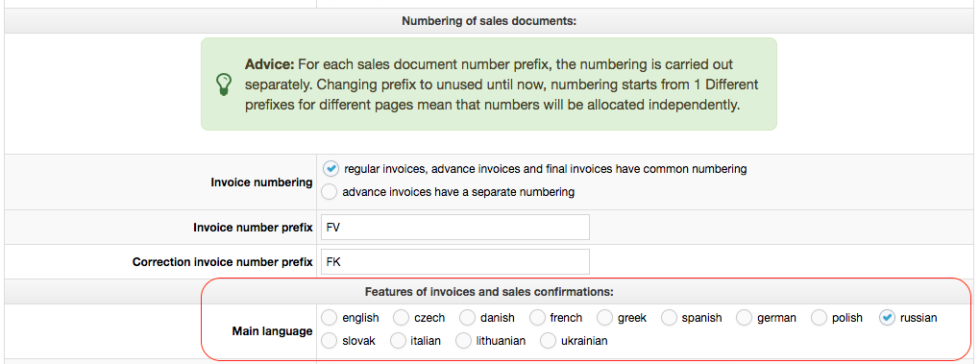Choose slovak as main language

point(329,341)
